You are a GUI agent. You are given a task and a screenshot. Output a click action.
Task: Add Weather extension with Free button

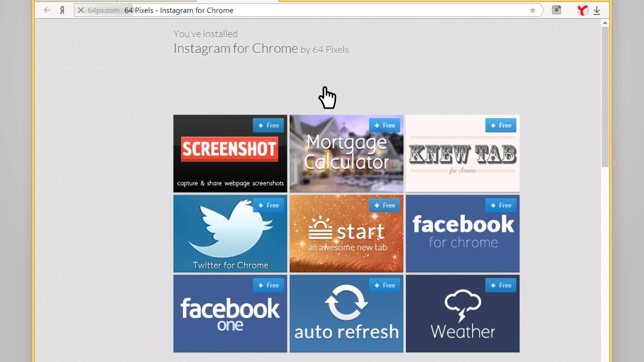pyautogui.click(x=501, y=285)
